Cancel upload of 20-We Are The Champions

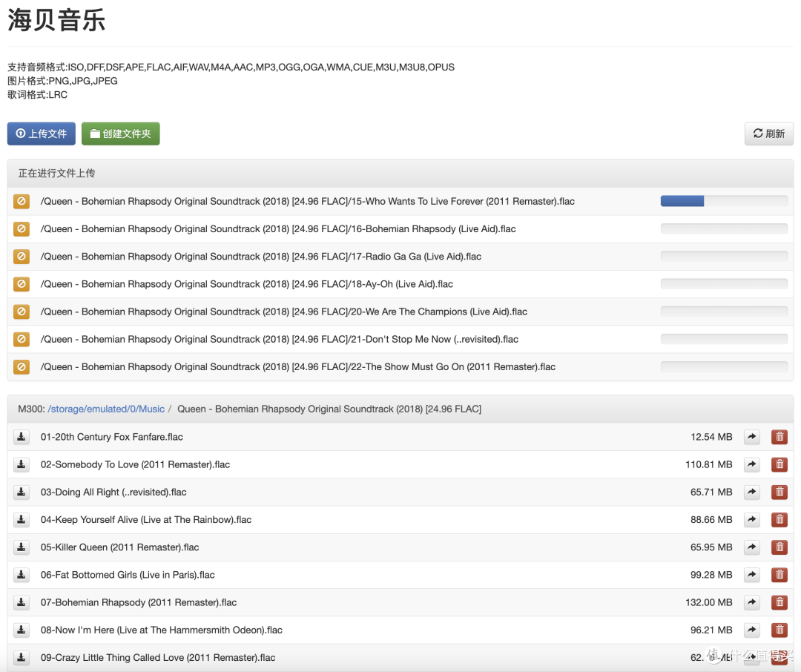(22, 312)
